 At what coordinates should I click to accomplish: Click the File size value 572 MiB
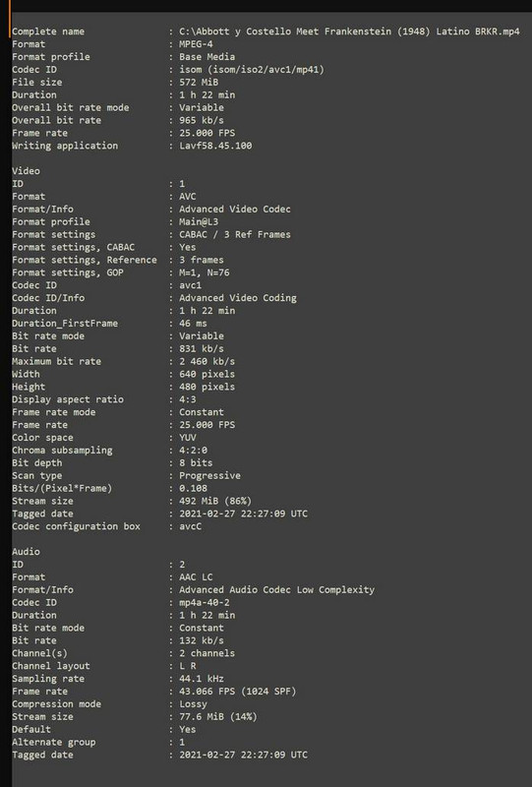(x=199, y=83)
